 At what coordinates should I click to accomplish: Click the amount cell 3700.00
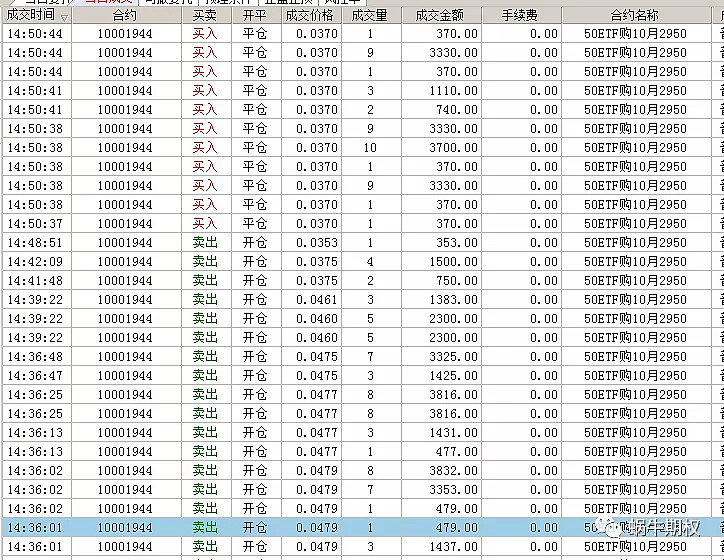click(453, 148)
